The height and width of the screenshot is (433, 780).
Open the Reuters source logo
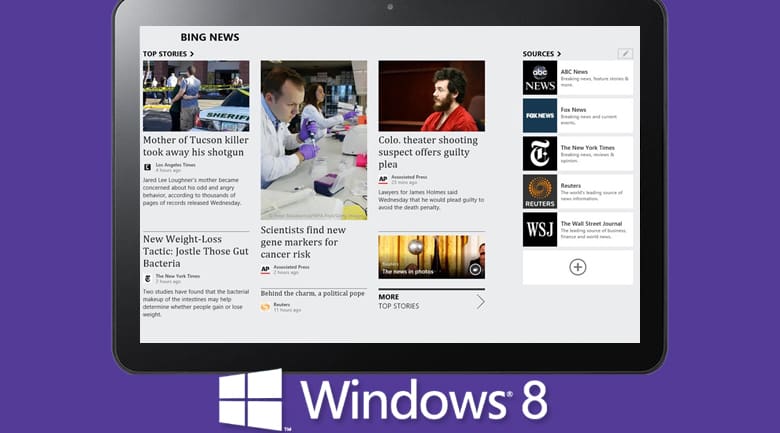point(540,191)
